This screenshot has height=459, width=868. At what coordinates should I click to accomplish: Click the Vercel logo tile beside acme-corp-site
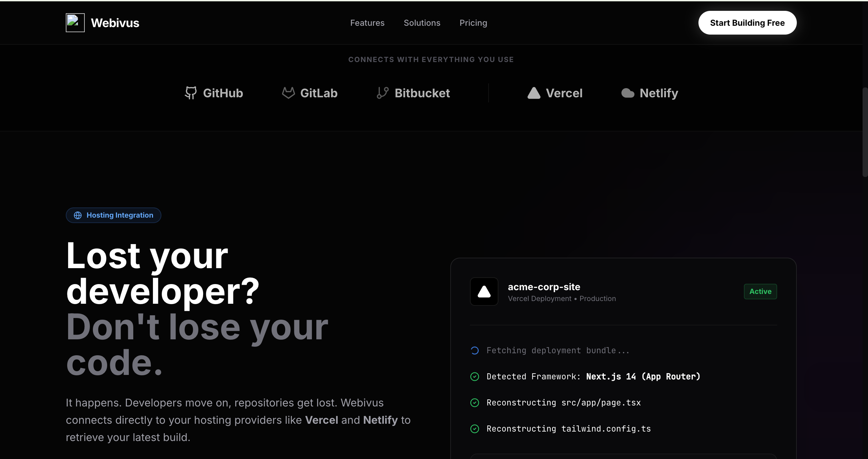(x=484, y=292)
